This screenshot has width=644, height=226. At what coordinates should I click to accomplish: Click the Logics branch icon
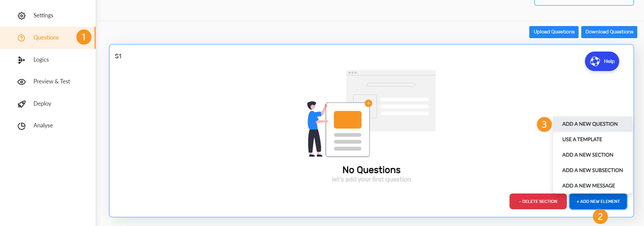tap(21, 60)
